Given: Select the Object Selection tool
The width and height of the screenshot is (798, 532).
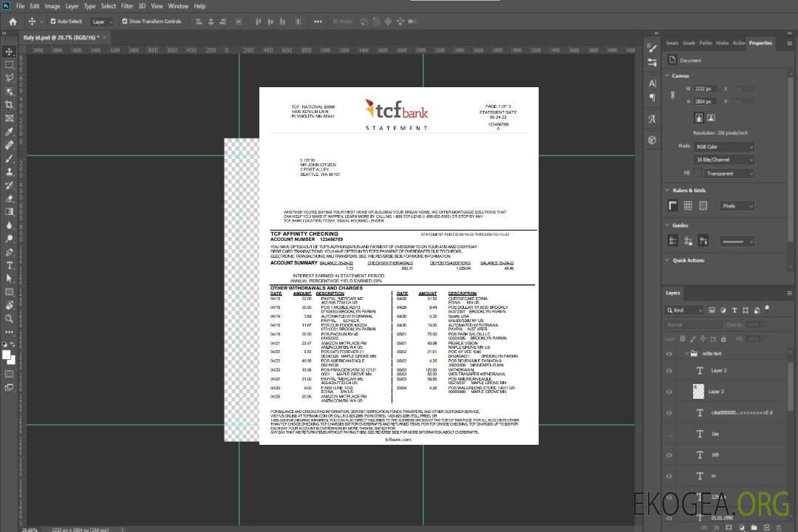Looking at the screenshot, I should (x=9, y=92).
